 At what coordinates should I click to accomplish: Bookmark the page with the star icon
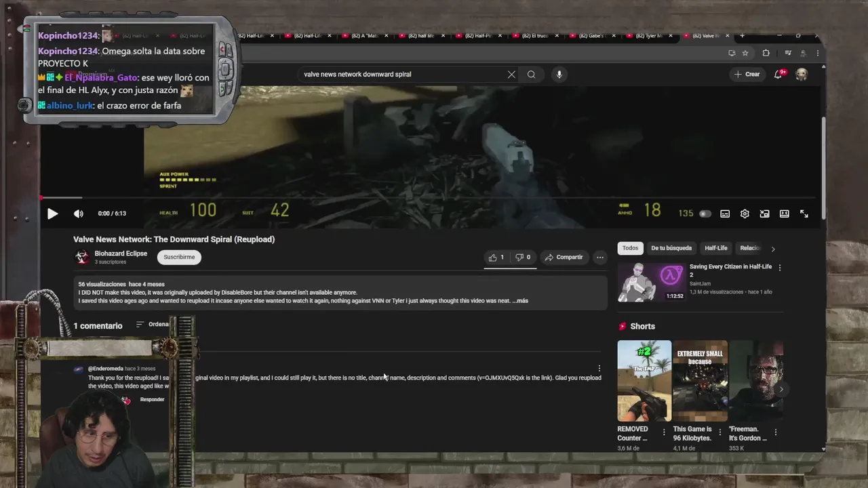click(745, 53)
